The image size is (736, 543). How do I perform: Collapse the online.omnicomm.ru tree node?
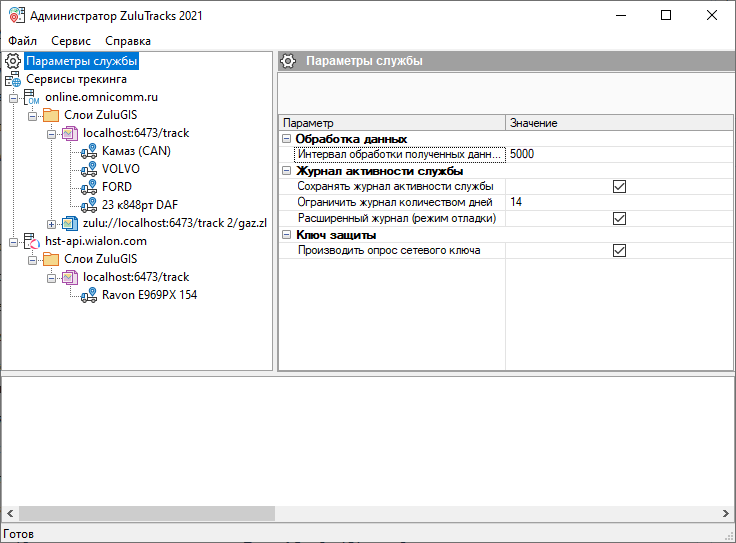13,97
